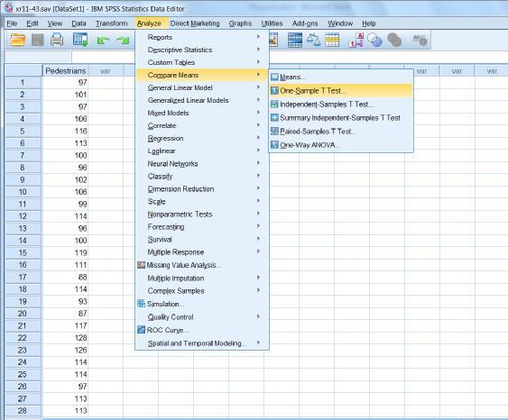Click the Simulation menu icon
Screen dimensions: 508x420
pyautogui.click(x=141, y=304)
